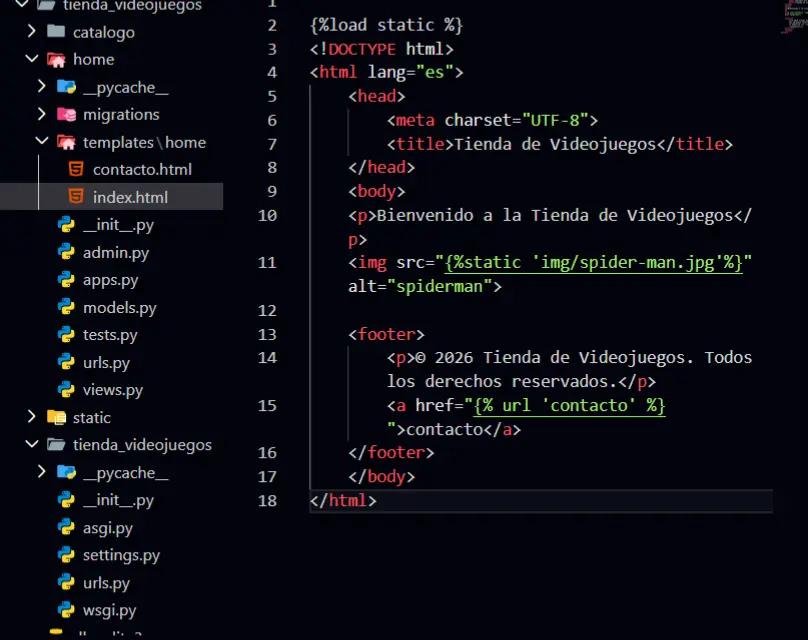Viewport: 808px width, 640px height.
Task: Click the catalogo folder icon
Action: 56,31
